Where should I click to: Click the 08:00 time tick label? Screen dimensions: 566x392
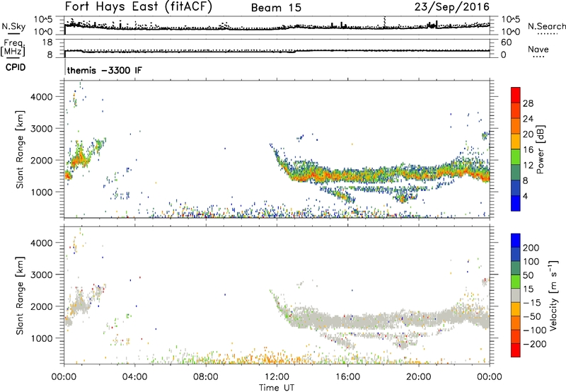click(206, 377)
